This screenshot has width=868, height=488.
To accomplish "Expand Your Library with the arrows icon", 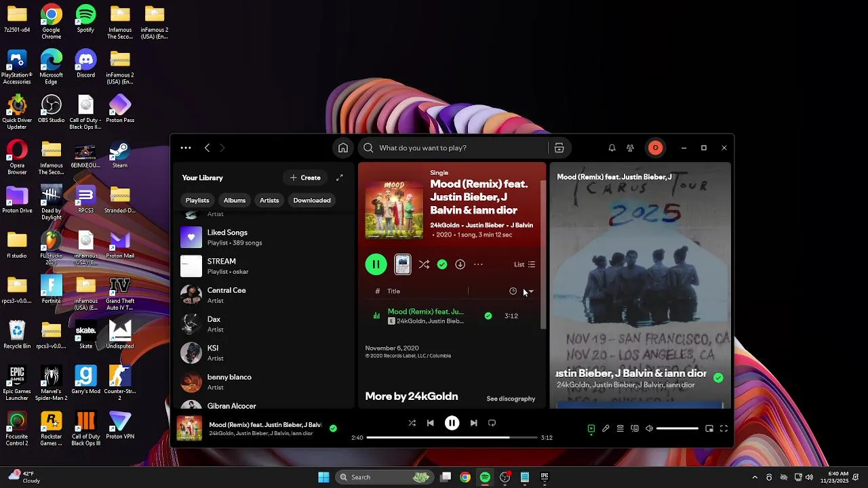I will 340,178.
